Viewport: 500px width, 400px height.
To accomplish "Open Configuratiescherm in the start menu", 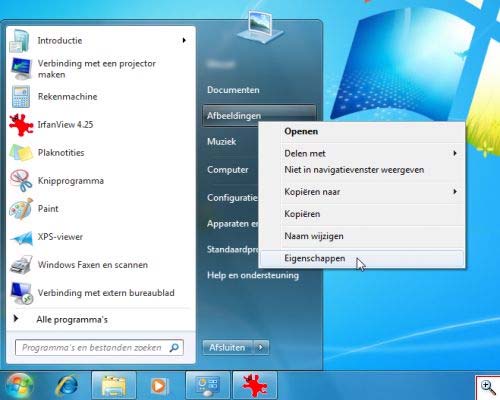I will pyautogui.click(x=232, y=198).
